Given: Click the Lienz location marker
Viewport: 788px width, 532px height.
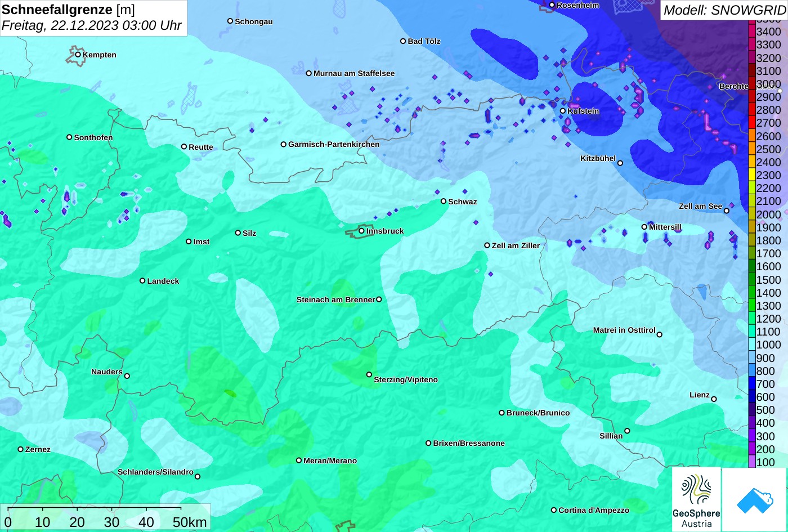Looking at the screenshot, I should tap(714, 399).
